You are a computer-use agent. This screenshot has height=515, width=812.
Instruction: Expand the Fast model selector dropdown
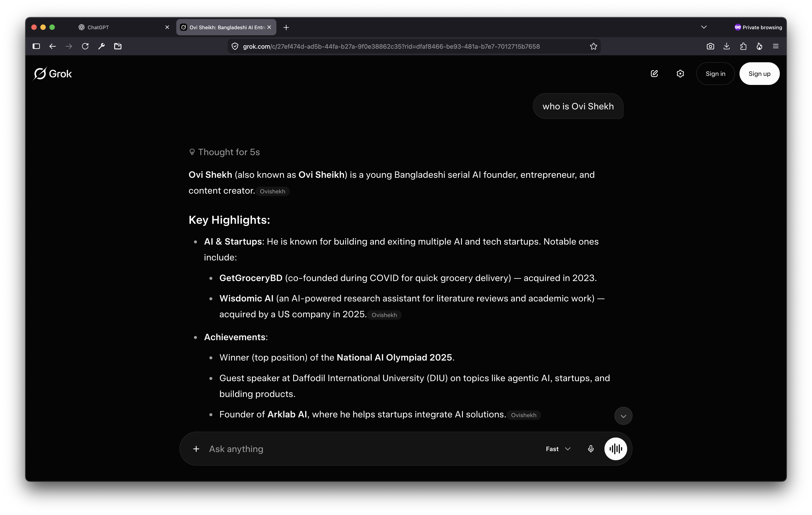click(x=558, y=449)
